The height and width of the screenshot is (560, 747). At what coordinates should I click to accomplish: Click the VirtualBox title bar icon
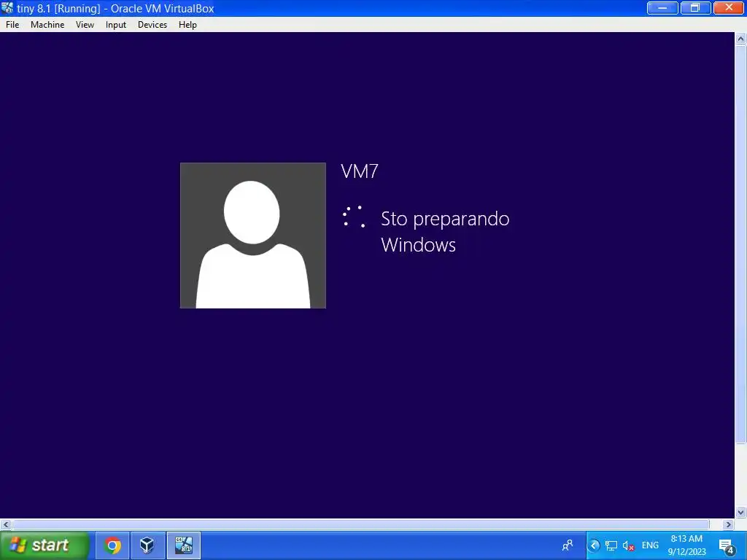(x=7, y=8)
